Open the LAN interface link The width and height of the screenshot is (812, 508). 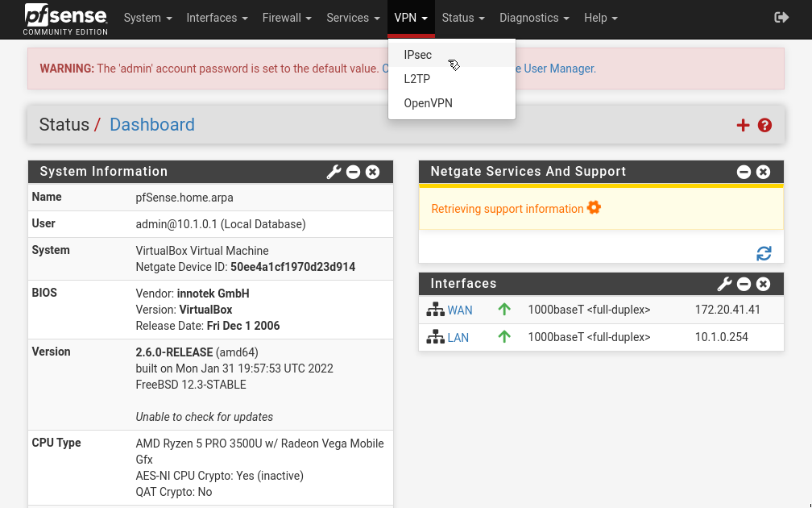click(458, 337)
